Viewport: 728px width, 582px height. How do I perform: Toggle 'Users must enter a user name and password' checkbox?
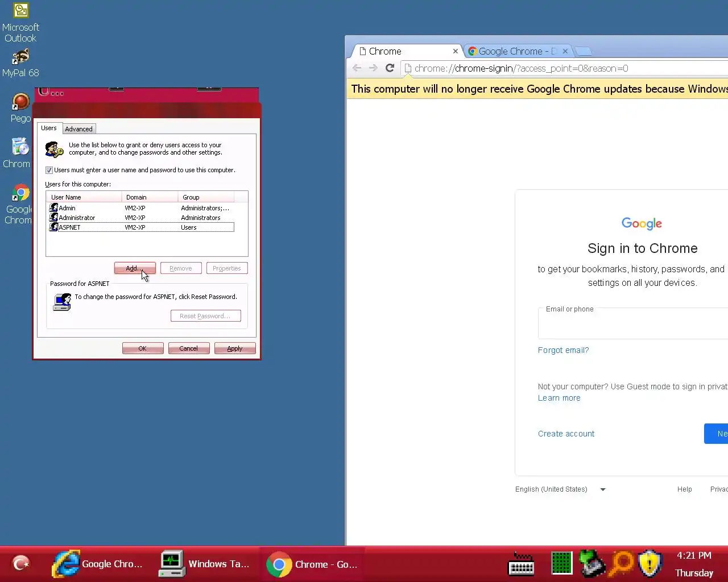[x=49, y=170]
